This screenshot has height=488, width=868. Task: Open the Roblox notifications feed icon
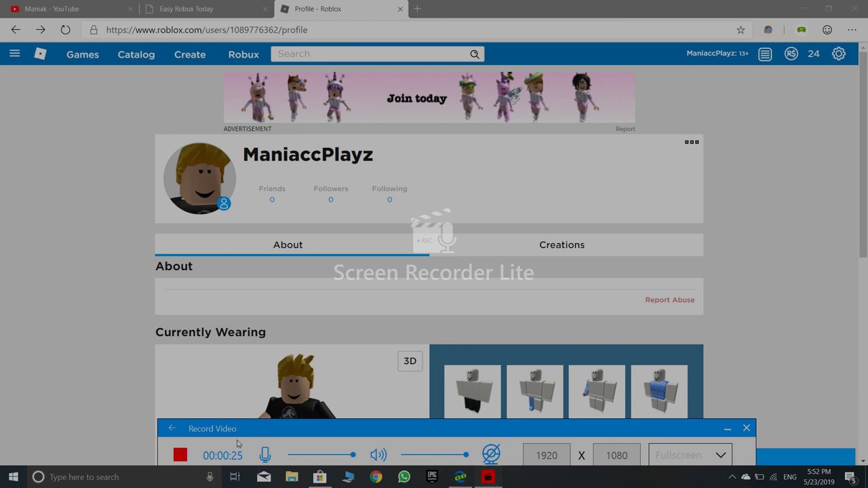[x=765, y=54]
